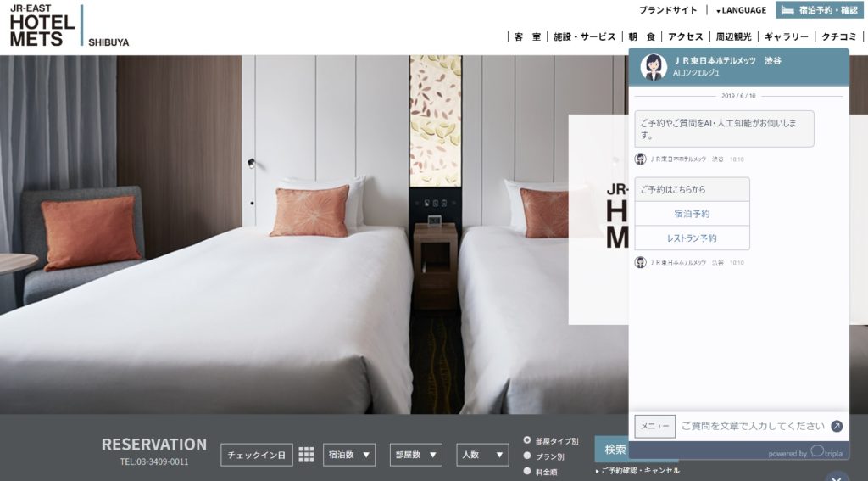Select the 料金順 radio button
This screenshot has width=868, height=481.
(x=527, y=471)
